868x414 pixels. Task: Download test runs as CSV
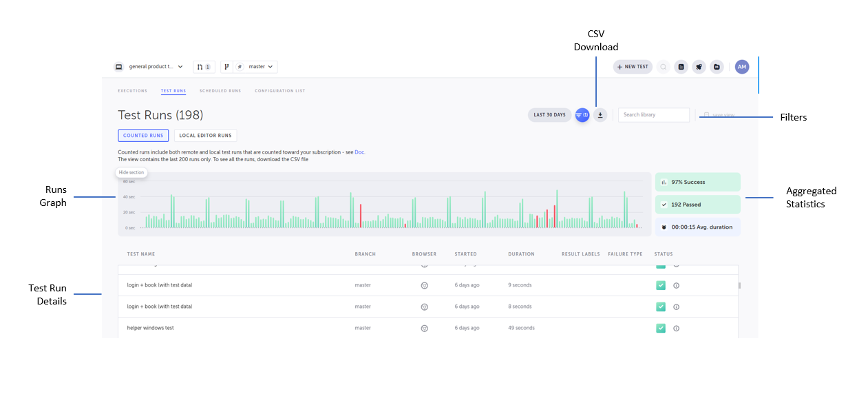tap(600, 115)
